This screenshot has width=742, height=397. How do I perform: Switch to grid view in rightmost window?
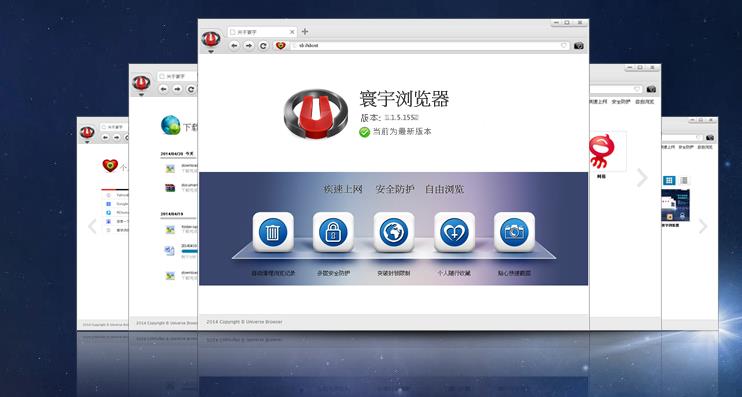[x=669, y=180]
